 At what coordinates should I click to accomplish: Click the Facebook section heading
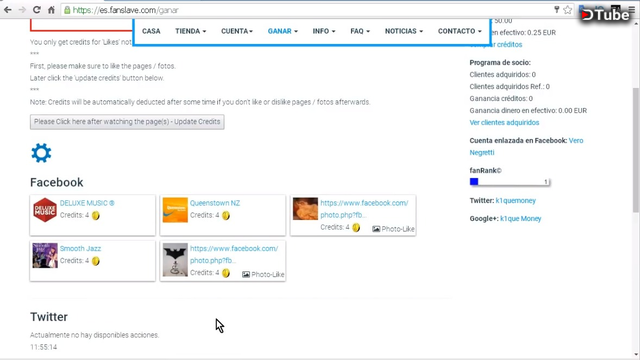[x=57, y=182]
